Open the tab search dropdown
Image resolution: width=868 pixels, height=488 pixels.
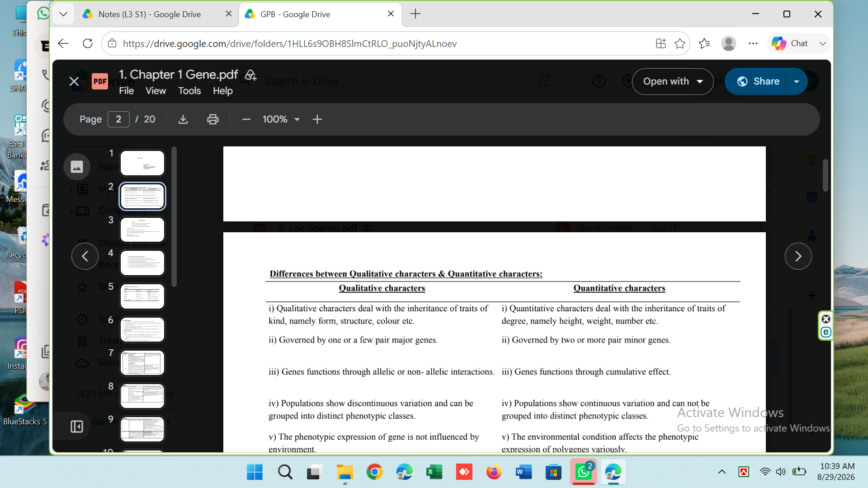[63, 14]
